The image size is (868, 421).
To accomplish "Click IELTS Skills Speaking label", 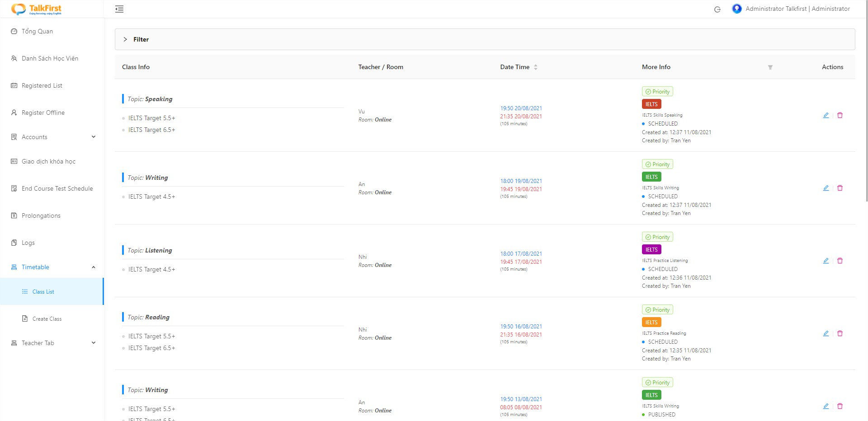I will point(662,115).
